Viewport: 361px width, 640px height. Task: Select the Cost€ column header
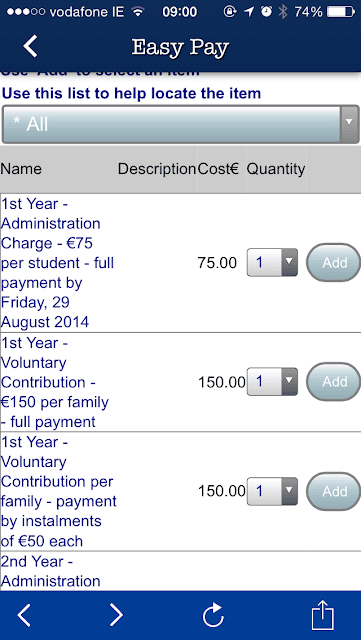click(218, 169)
